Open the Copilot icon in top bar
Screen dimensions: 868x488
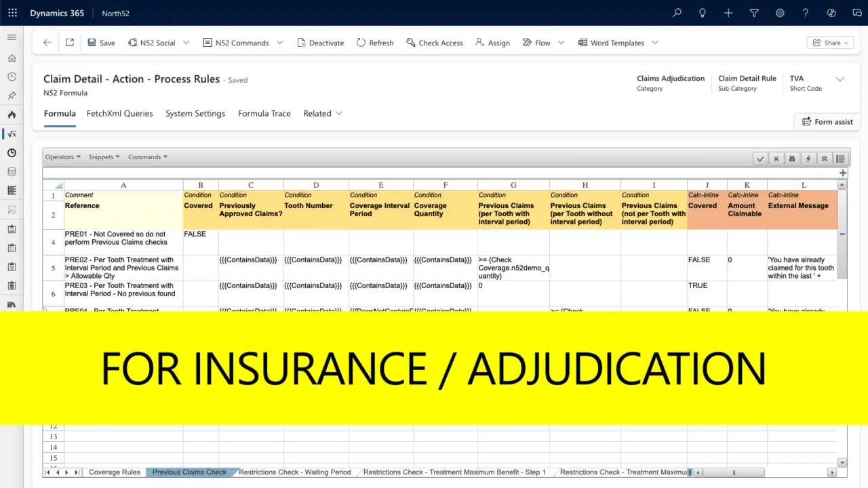point(831,13)
